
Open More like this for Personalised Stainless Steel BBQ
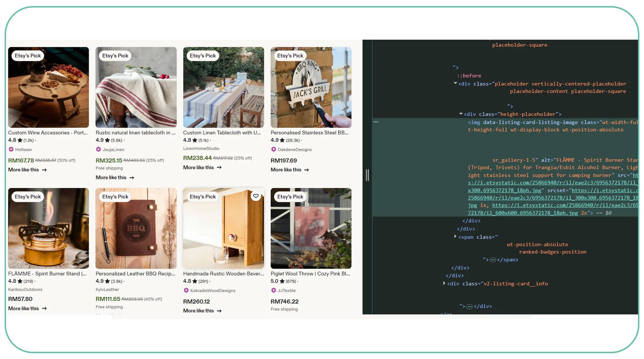290,170
